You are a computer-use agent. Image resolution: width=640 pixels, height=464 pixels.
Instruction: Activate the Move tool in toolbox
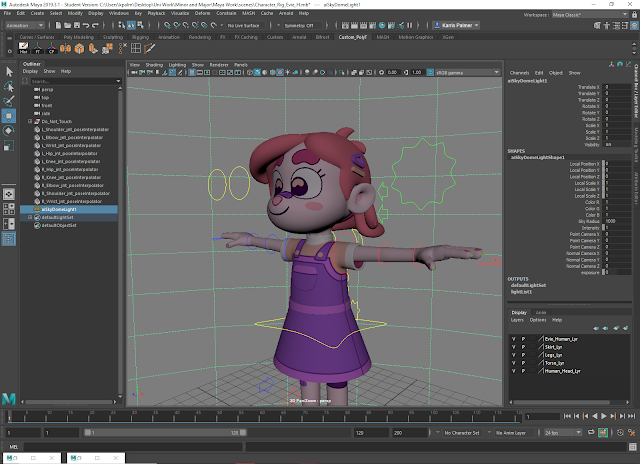click(9, 116)
